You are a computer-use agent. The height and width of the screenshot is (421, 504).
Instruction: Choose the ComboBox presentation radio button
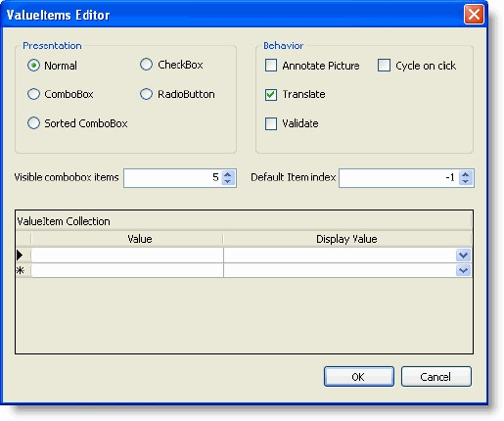pyautogui.click(x=33, y=94)
